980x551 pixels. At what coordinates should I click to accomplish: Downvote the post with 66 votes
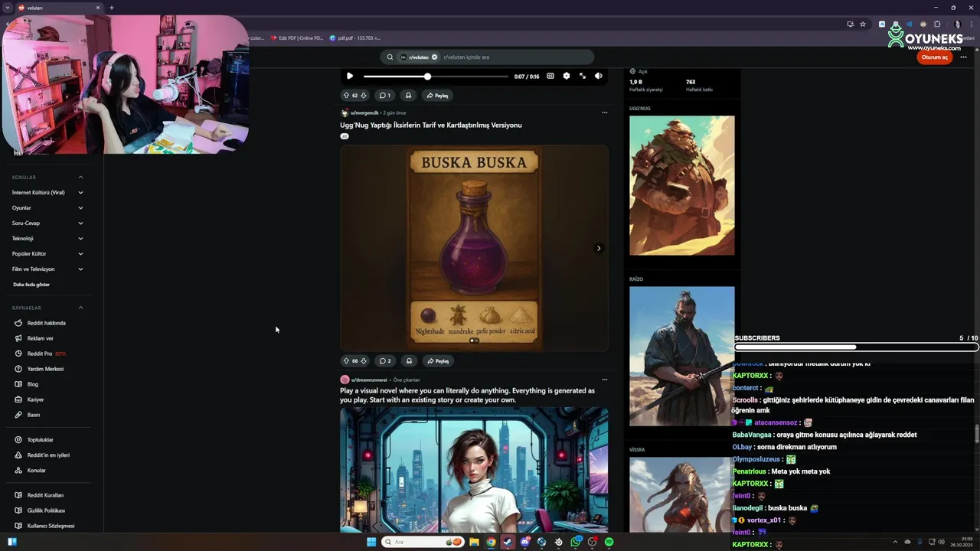(x=364, y=361)
